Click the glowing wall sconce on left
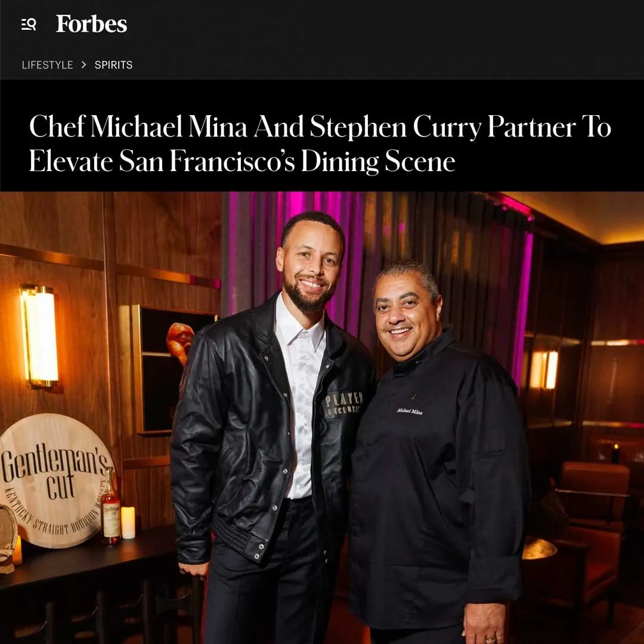Image resolution: width=644 pixels, height=644 pixels. [x=40, y=336]
